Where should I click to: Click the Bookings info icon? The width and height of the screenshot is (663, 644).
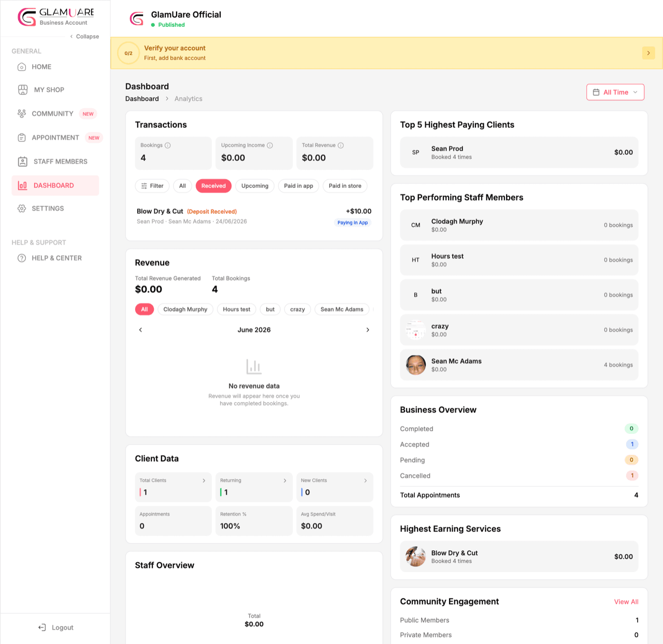pyautogui.click(x=168, y=145)
